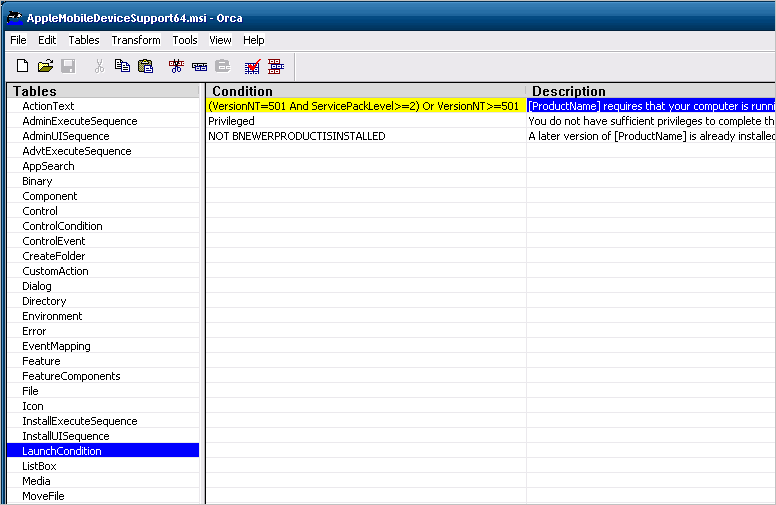This screenshot has width=776, height=505.
Task: Click the Copy icon in toolbar
Action: pos(122,66)
